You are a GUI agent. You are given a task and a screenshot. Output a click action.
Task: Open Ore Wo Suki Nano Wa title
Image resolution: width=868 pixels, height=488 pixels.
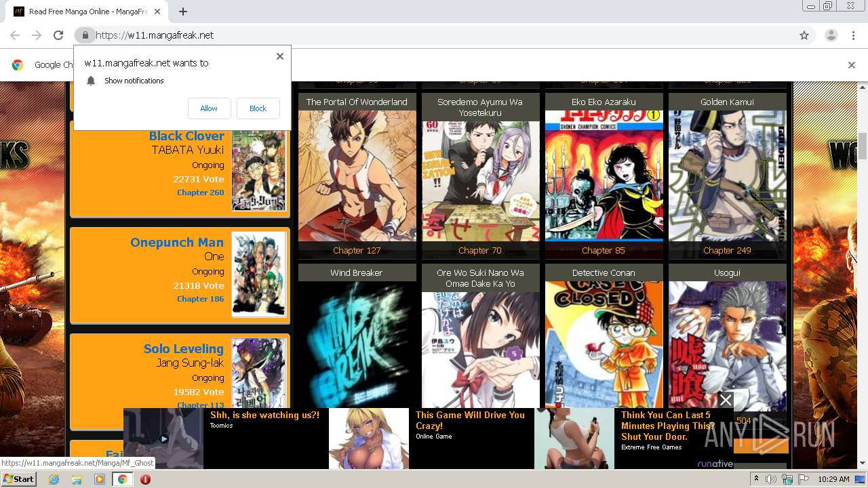pos(480,278)
